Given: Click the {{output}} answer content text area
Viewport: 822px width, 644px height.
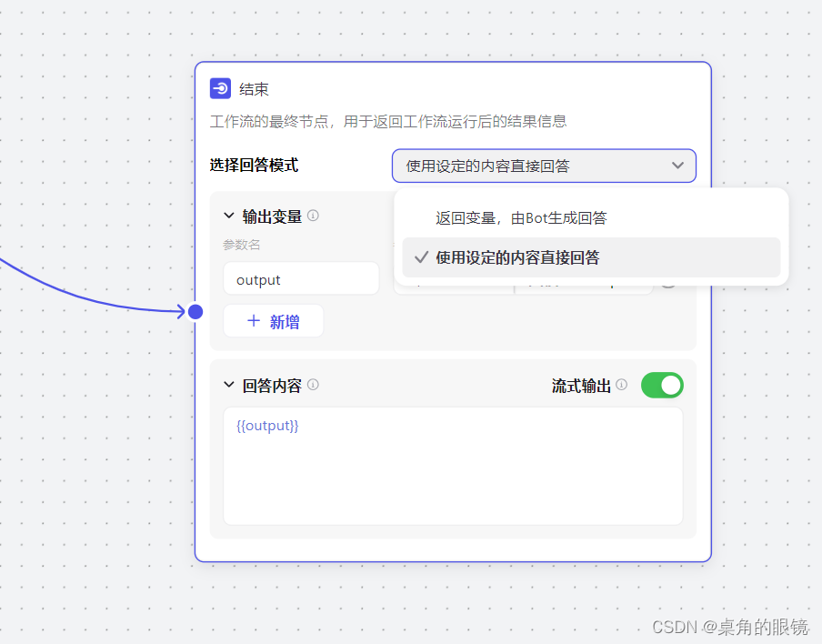Looking at the screenshot, I should click(x=453, y=464).
